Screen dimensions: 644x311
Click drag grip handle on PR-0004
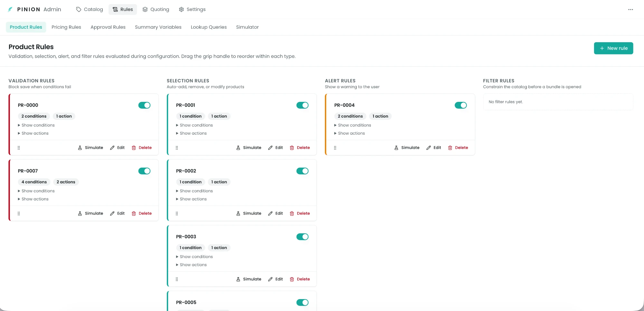point(335,148)
